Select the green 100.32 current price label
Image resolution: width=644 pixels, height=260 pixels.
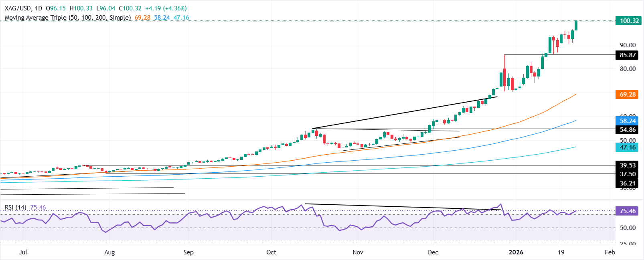tap(628, 21)
